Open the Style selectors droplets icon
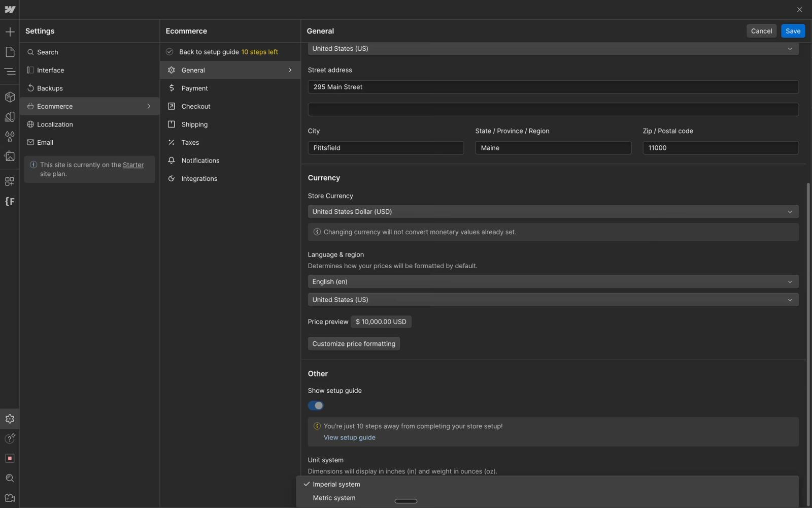The height and width of the screenshot is (508, 812). [10, 137]
